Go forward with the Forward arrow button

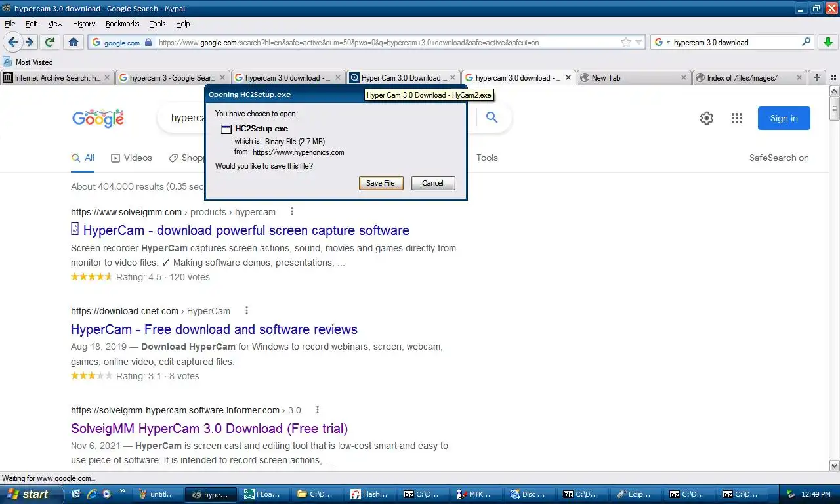coord(30,42)
